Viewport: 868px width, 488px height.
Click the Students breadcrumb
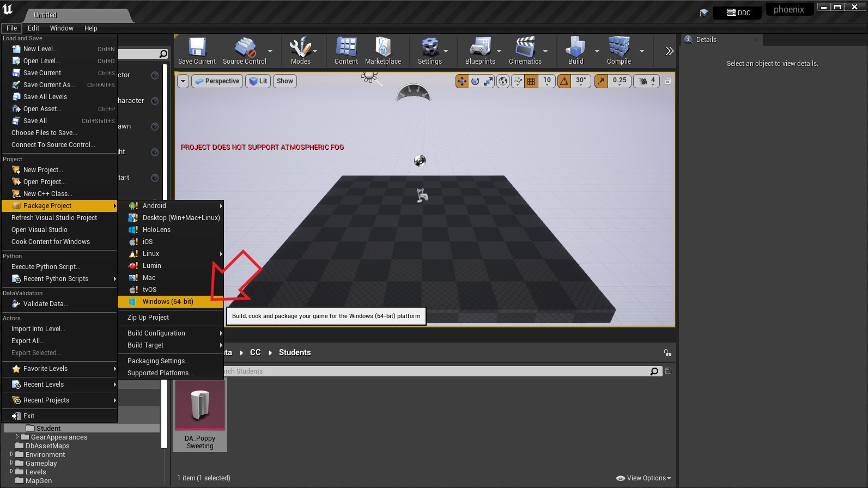click(x=295, y=352)
